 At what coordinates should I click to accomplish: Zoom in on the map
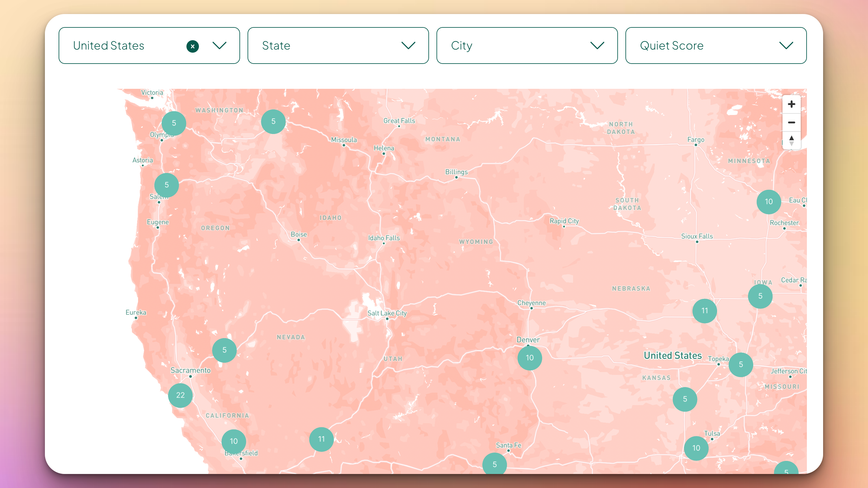point(791,104)
